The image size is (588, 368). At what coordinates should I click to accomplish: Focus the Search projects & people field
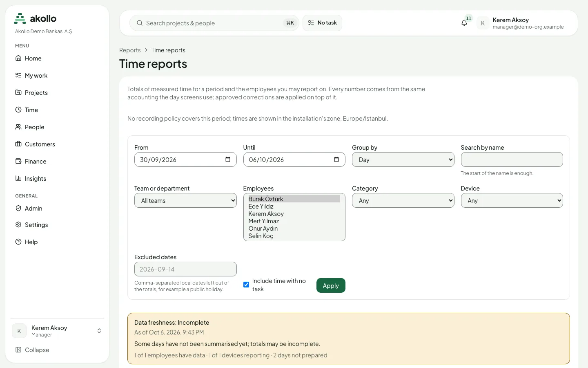214,23
